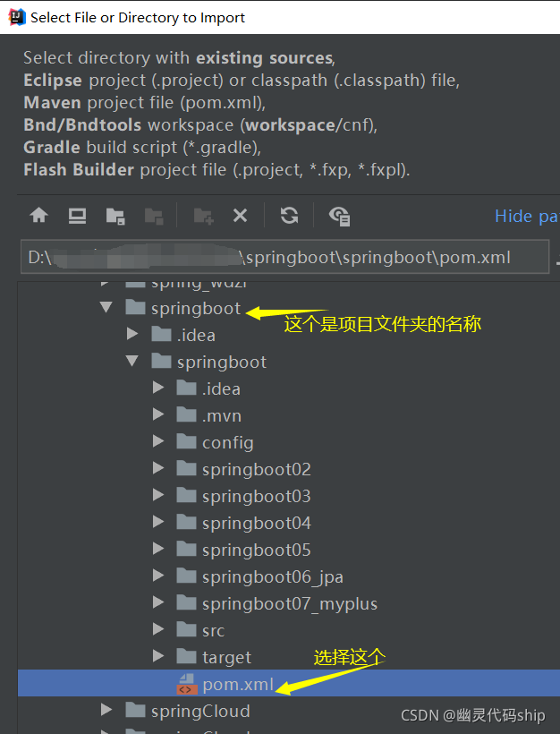Viewport: 560px width, 734px height.
Task: Select the springboot02 folder row
Action: tap(289, 468)
